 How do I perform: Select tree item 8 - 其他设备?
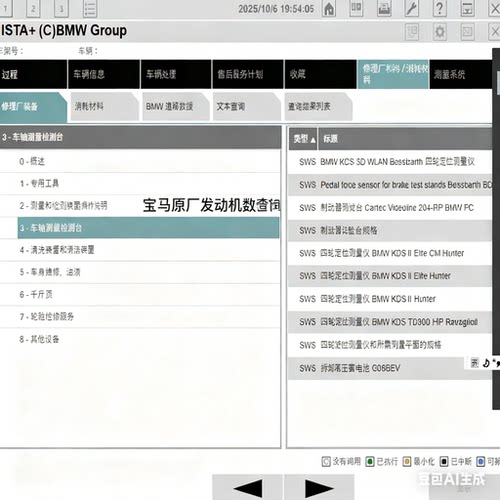tap(140, 339)
